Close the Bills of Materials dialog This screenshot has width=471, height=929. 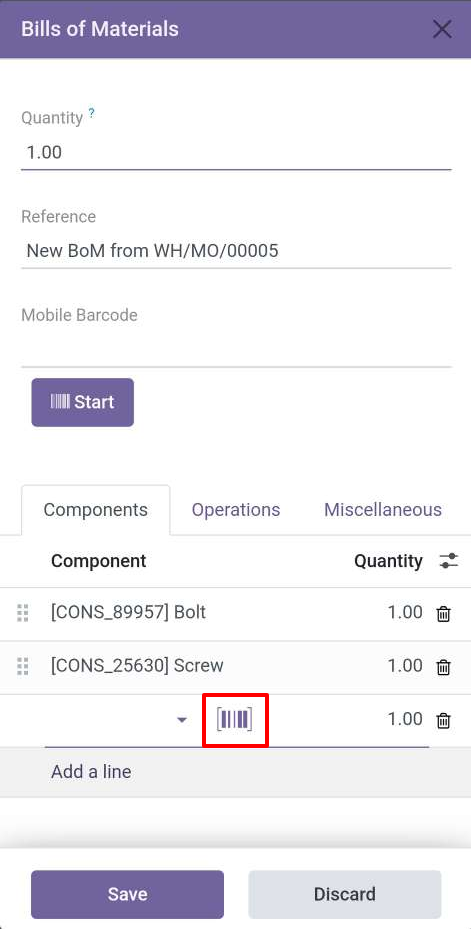click(x=442, y=29)
